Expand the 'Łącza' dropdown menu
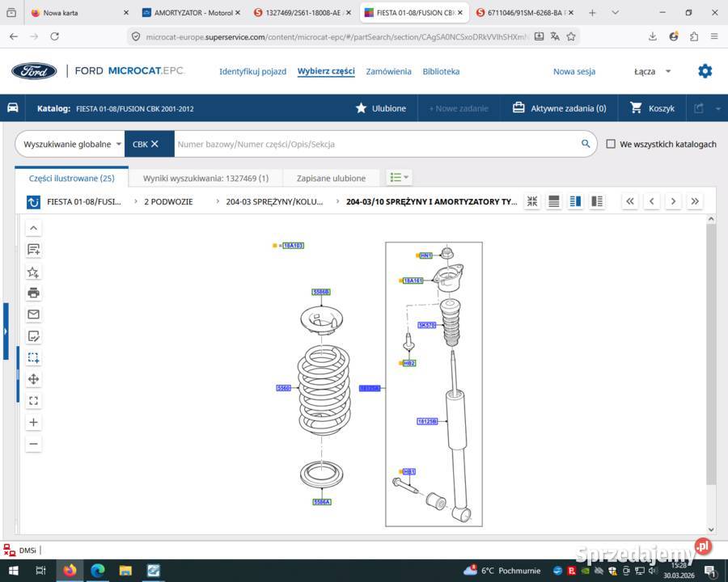728x582 pixels. point(652,71)
